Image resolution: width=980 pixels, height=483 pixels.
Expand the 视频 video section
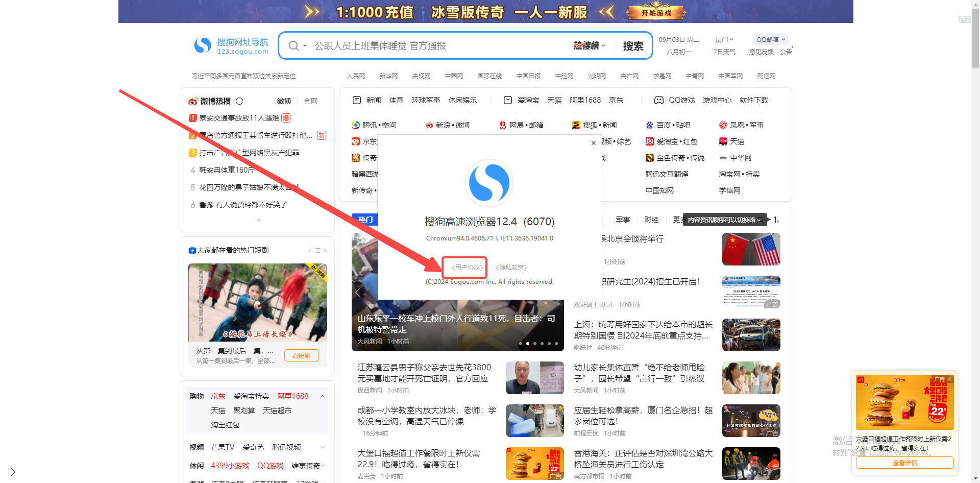pos(323,447)
